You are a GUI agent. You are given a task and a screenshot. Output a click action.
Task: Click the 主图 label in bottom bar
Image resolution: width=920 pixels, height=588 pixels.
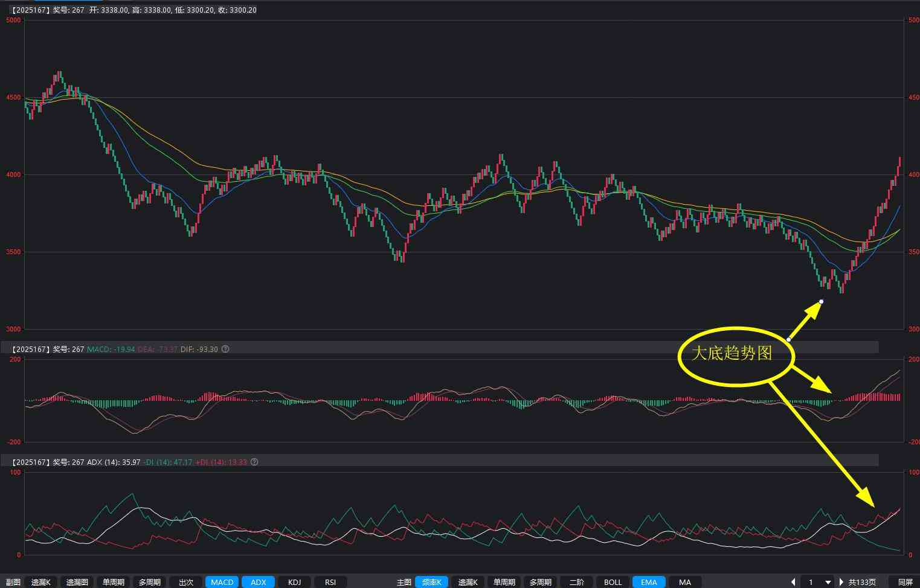pos(404,582)
